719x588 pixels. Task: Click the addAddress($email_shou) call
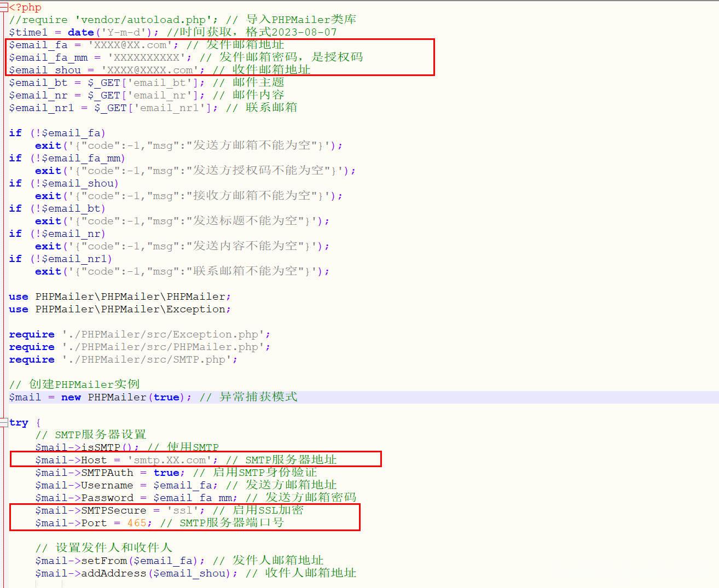tap(156, 573)
